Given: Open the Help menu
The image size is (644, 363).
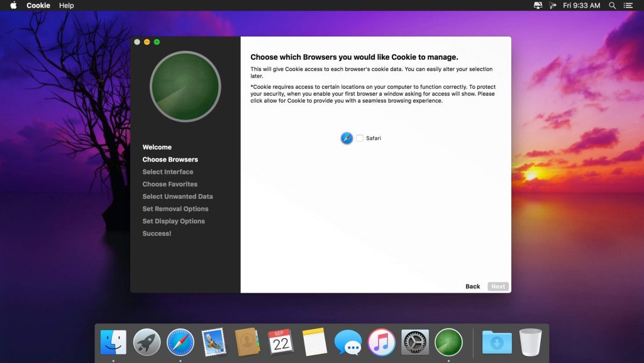Looking at the screenshot, I should 66,6.
